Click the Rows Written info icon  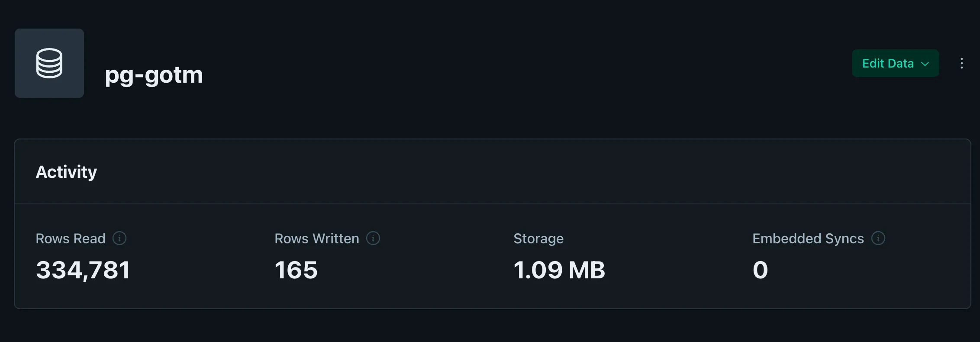[x=373, y=238]
